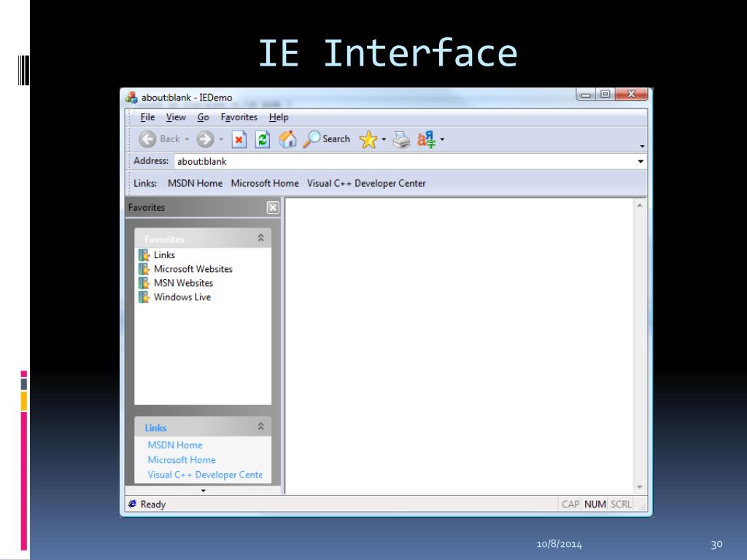Click the IEDemo title bar app icon
Screen dimensions: 747x560
[x=131, y=98]
